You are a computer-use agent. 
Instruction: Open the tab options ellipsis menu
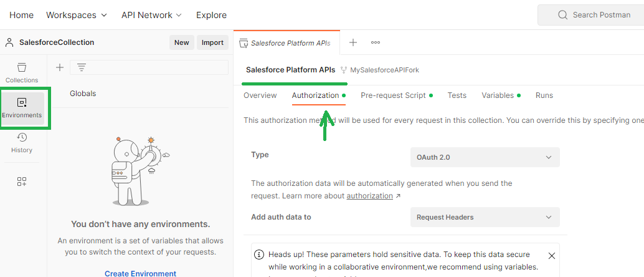pos(376,42)
